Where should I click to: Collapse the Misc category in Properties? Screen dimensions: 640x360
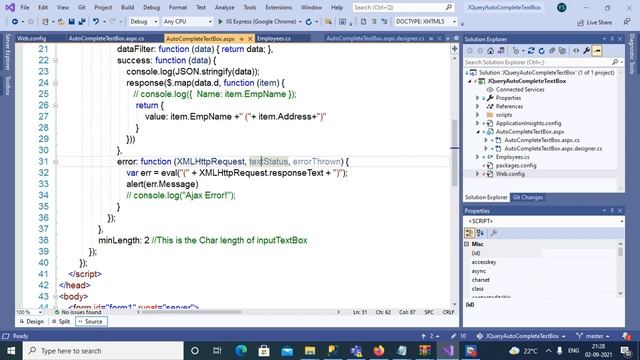(467, 244)
